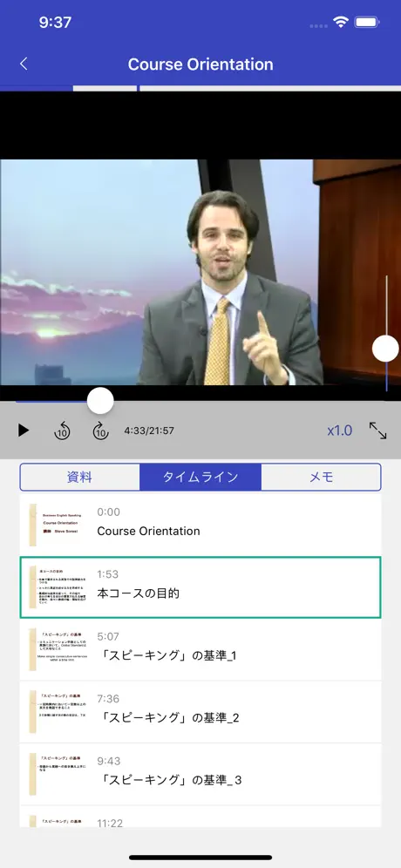Viewport: 401px width, 868px height.
Task: Tap the battery status icon
Action: click(367, 22)
